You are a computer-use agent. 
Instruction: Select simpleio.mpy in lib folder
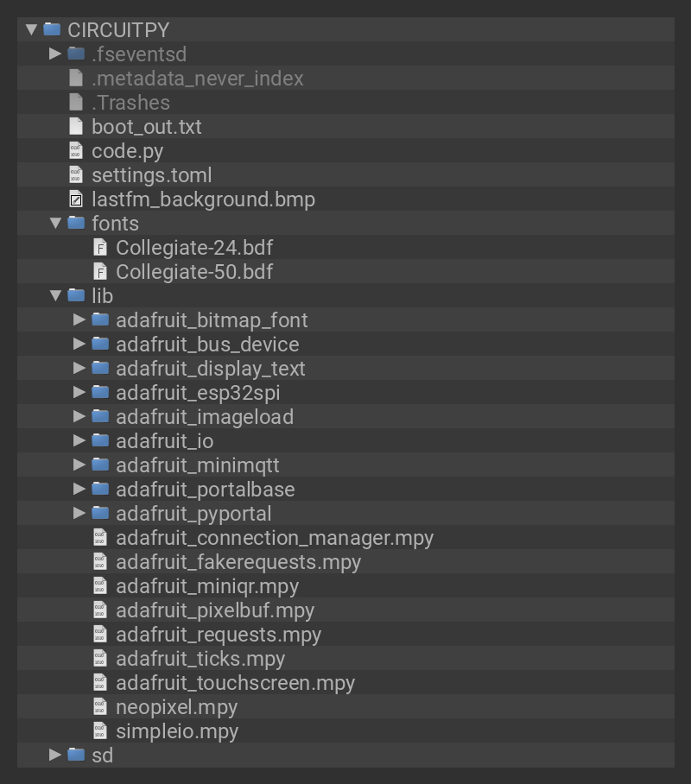click(x=177, y=731)
